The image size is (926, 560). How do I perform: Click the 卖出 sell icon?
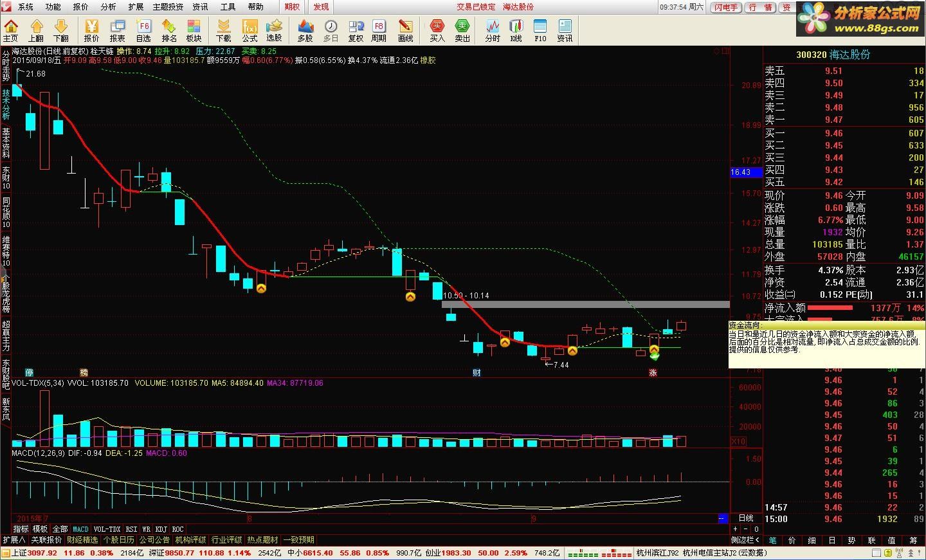(x=462, y=30)
